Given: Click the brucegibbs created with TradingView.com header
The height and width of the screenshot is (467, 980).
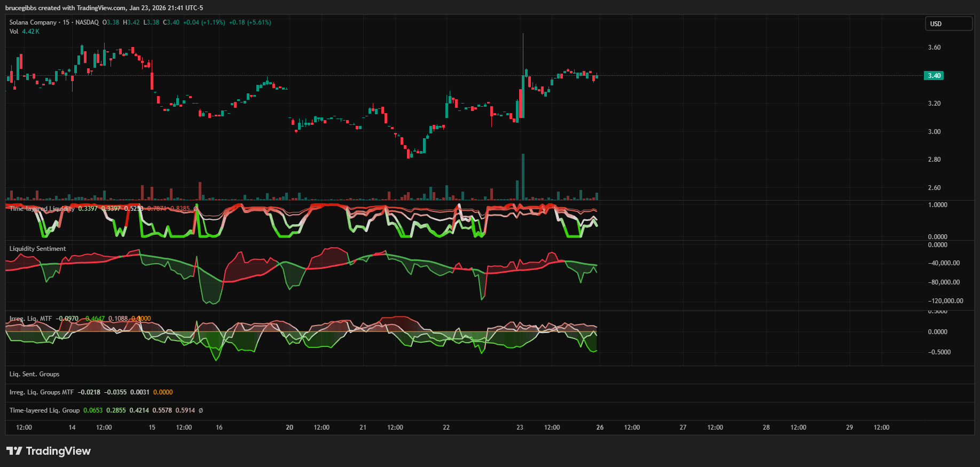Looking at the screenshot, I should click(x=104, y=8).
